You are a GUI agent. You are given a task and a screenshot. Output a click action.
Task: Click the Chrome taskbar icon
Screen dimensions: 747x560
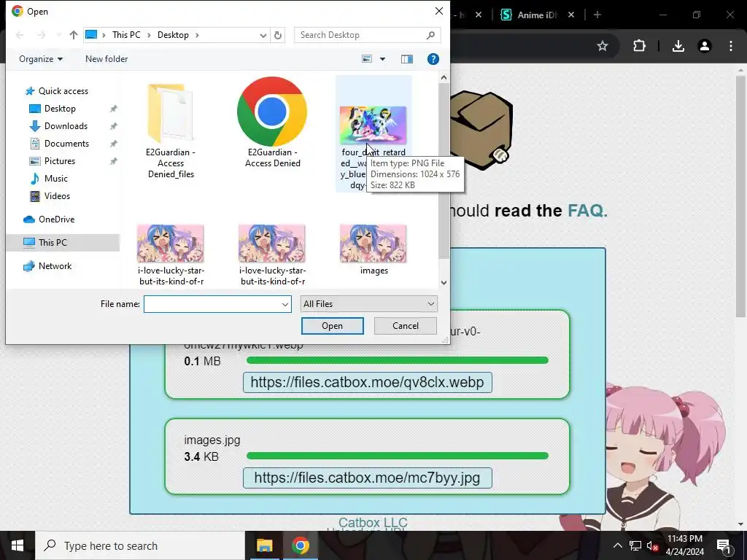coord(300,545)
